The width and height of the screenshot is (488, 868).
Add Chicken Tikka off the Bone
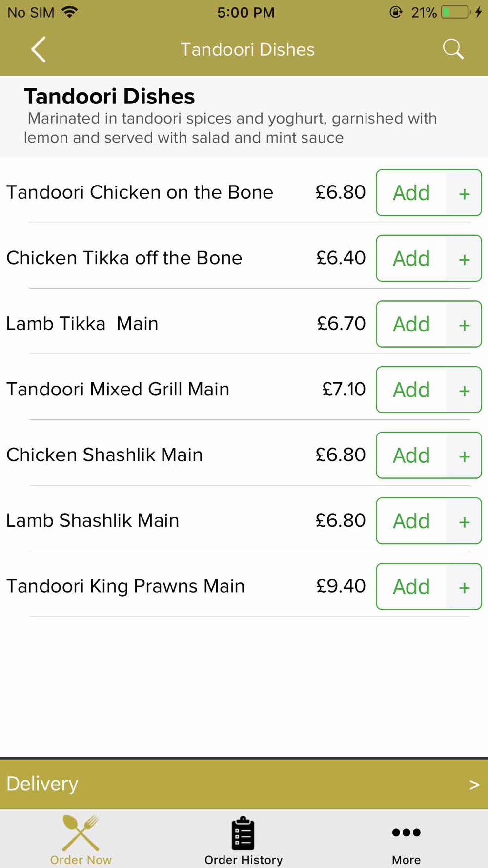(x=411, y=258)
